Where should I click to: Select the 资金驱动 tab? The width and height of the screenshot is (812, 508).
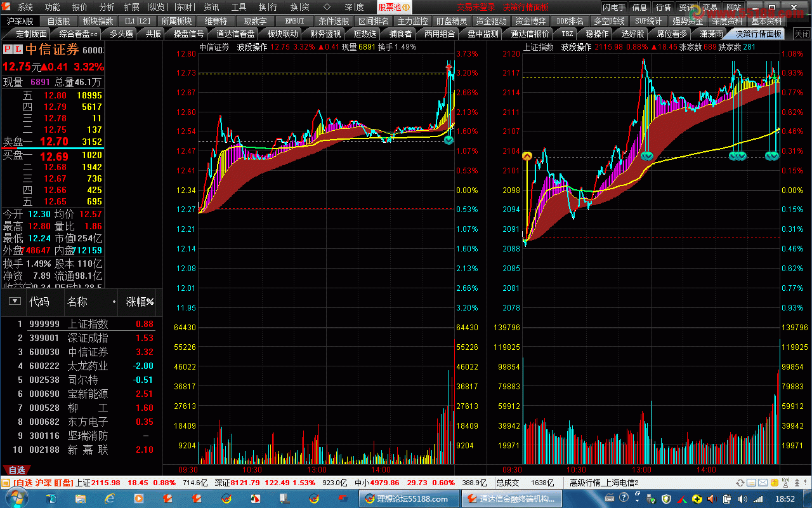click(x=492, y=21)
